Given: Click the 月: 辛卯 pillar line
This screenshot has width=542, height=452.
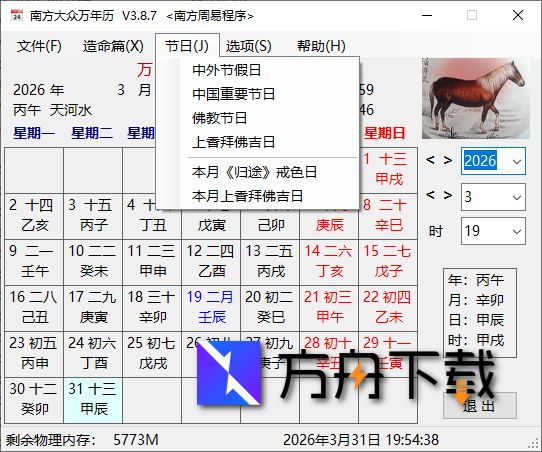Looking at the screenshot, I should (x=476, y=300).
